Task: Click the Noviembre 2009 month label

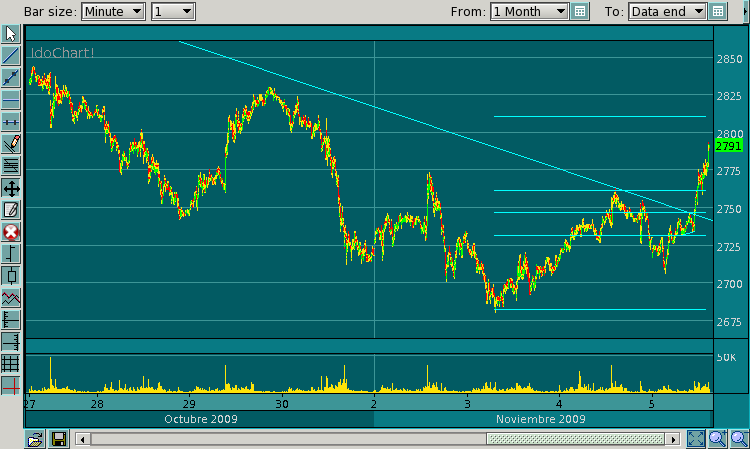Action: pos(541,419)
